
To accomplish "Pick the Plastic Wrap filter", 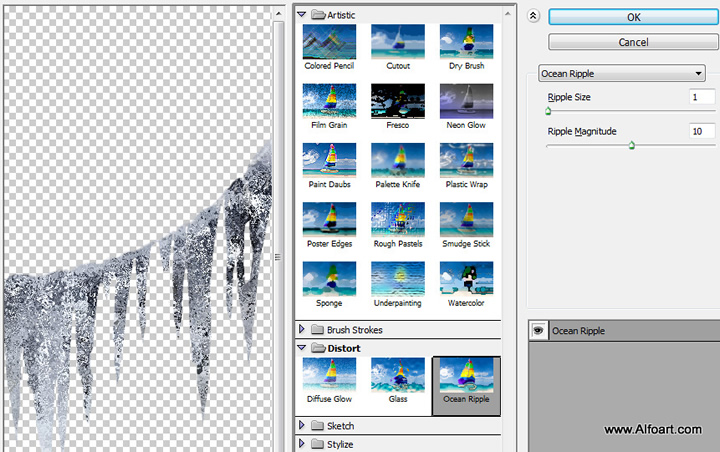I will [466, 160].
